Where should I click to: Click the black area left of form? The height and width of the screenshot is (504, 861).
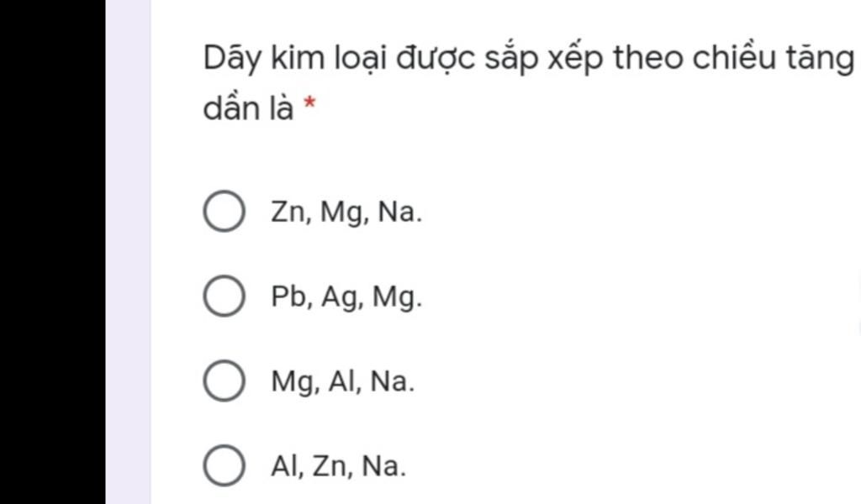[52, 252]
